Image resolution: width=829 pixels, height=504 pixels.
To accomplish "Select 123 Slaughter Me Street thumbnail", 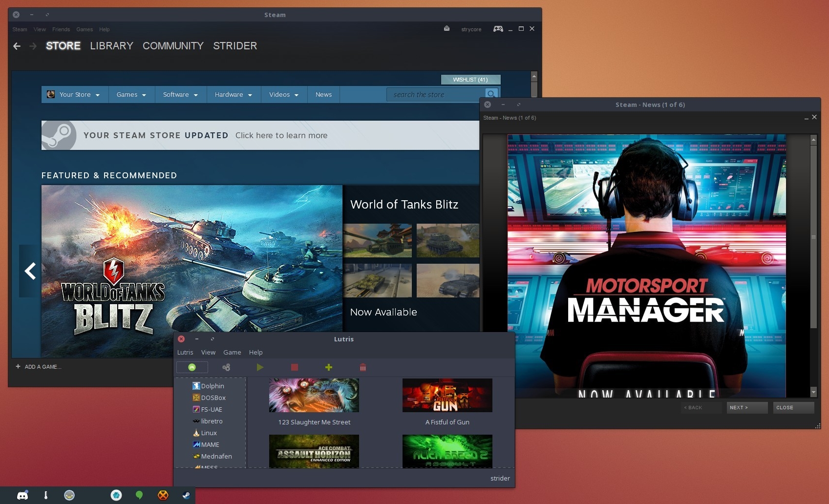I will point(314,395).
